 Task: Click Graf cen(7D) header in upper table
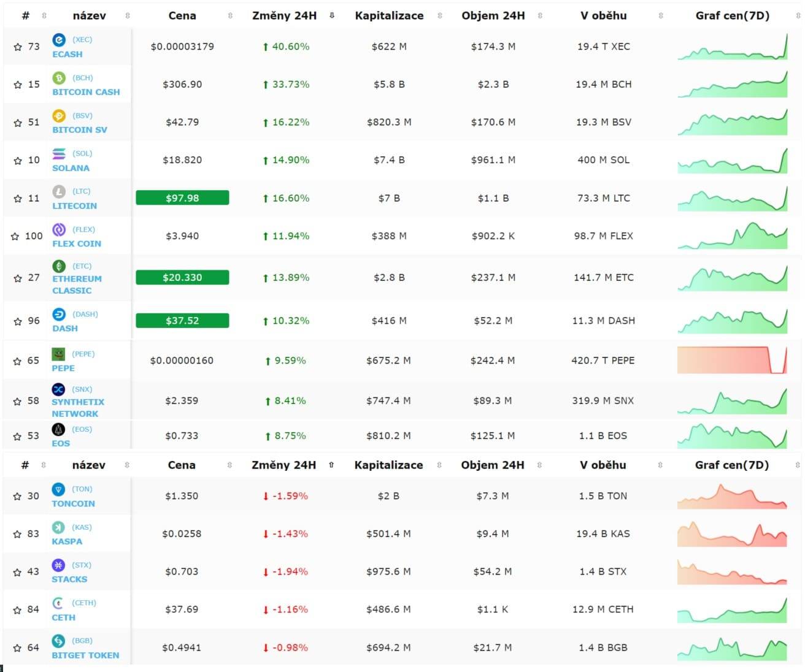(733, 16)
